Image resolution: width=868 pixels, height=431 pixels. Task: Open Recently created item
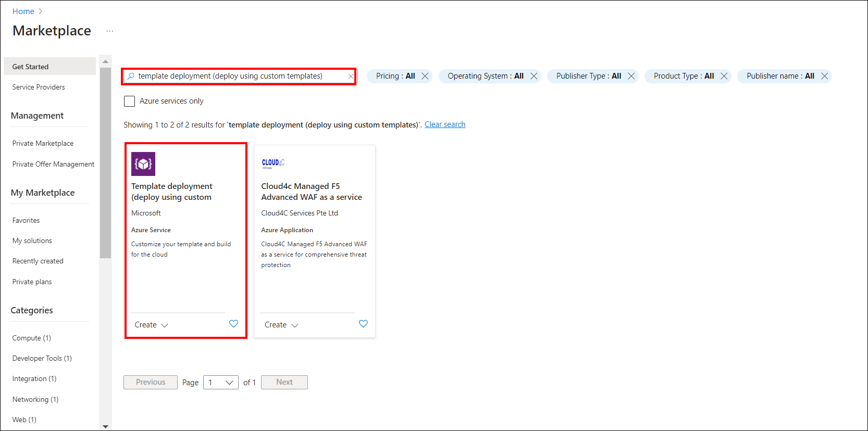pos(38,261)
